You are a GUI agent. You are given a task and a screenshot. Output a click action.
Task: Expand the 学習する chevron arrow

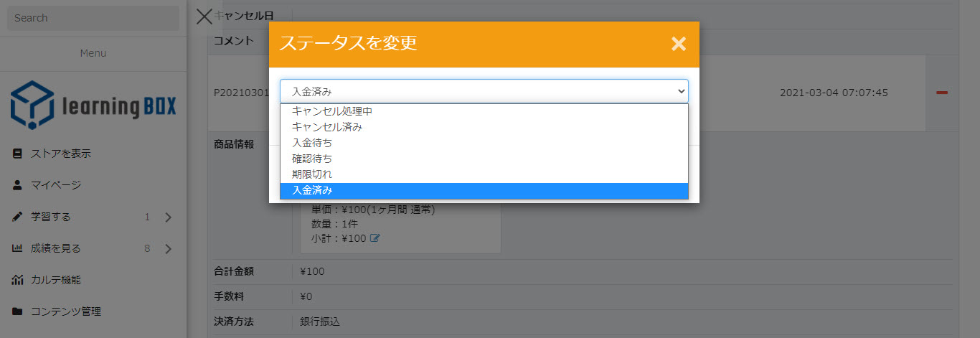click(168, 217)
